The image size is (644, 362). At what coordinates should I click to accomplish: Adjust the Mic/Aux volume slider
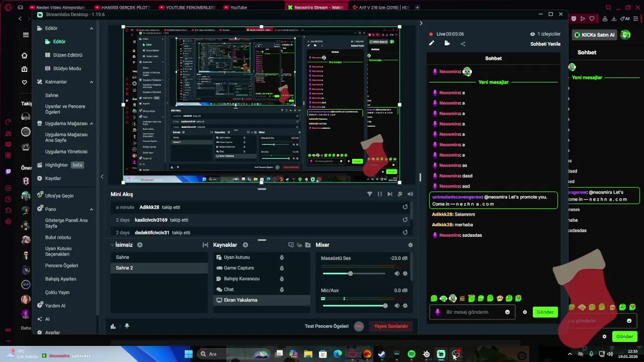coord(354,306)
